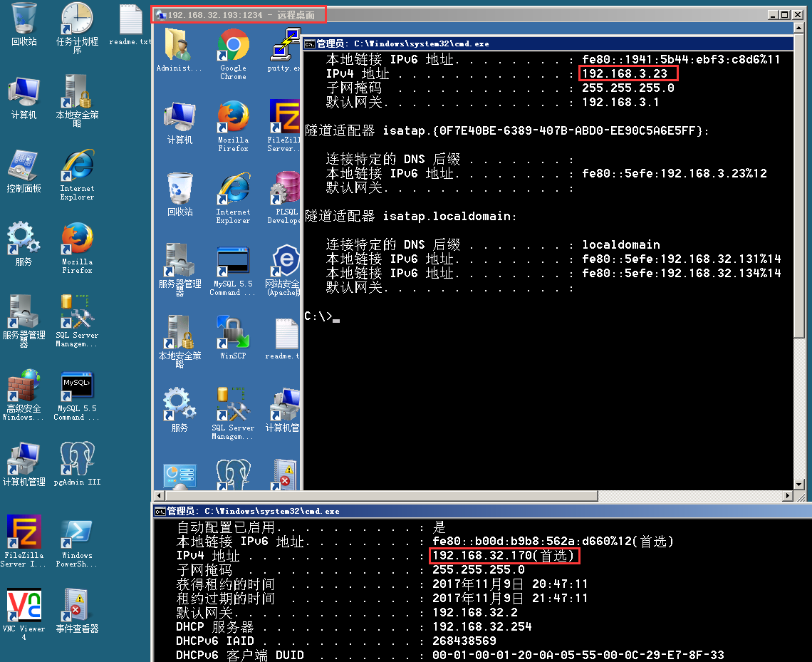This screenshot has width=812, height=662.
Task: Focus the remote cmd.exe window title bar
Action: point(548,43)
